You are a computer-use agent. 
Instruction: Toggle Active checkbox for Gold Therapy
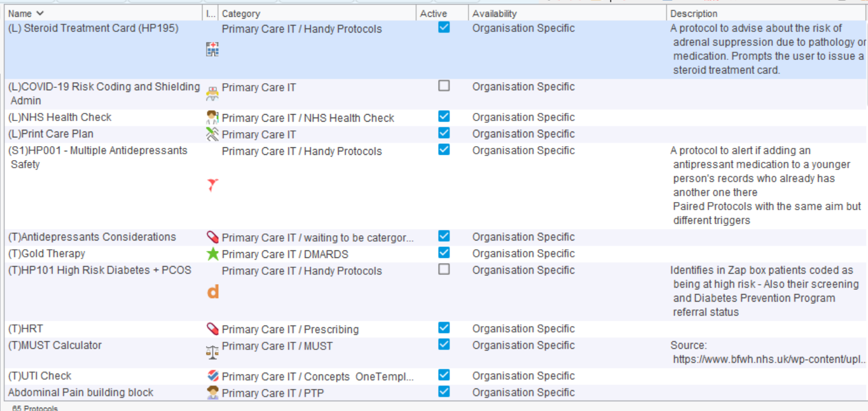(x=444, y=253)
